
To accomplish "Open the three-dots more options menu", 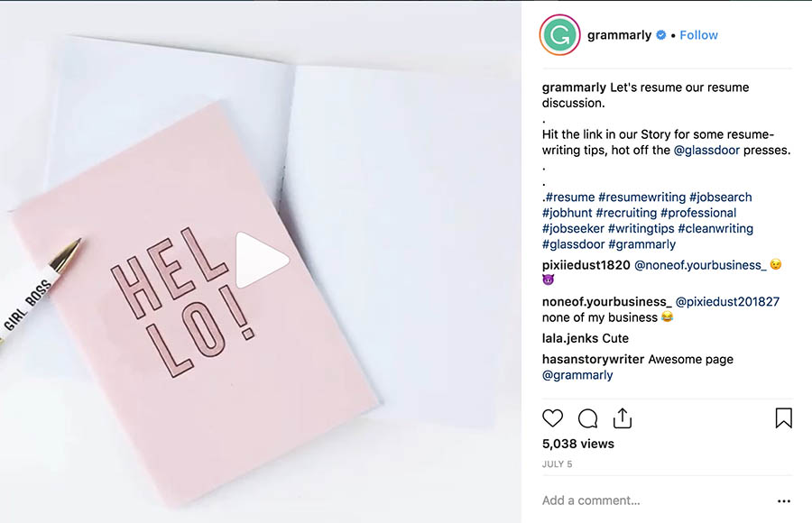I will click(783, 501).
